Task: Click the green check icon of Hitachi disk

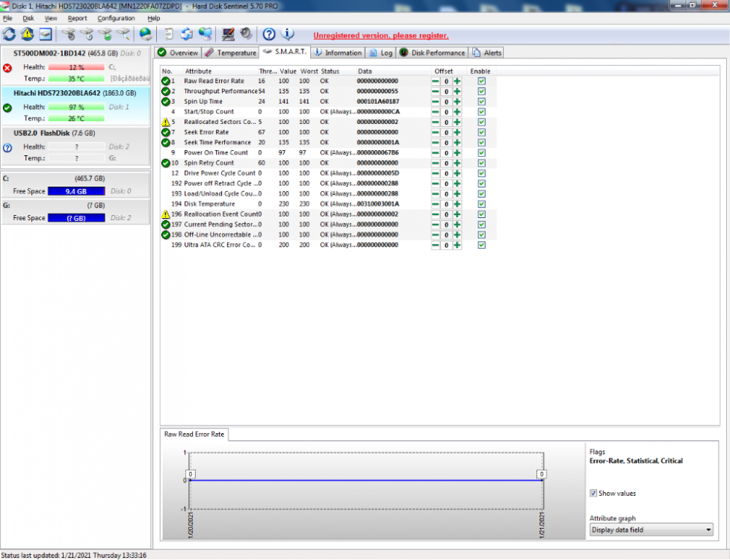Action: [7, 108]
